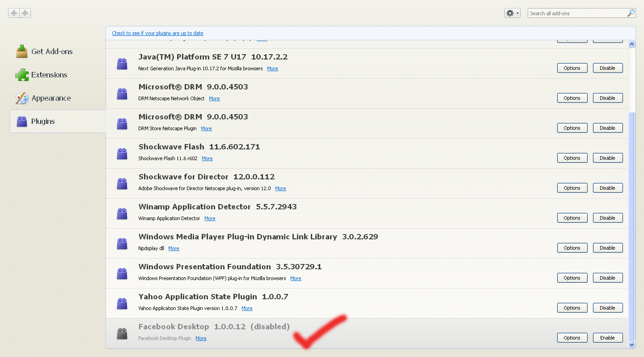Click the back navigation arrow
This screenshot has width=644, height=357.
pos(14,13)
